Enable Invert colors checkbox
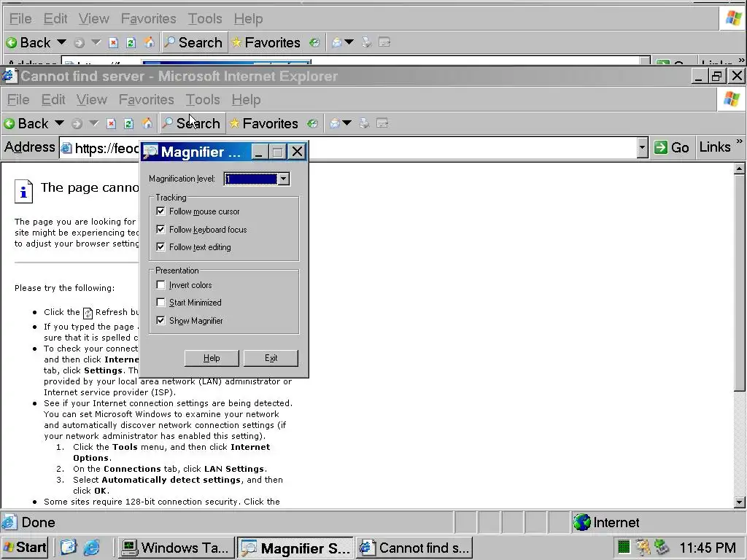 click(x=160, y=285)
